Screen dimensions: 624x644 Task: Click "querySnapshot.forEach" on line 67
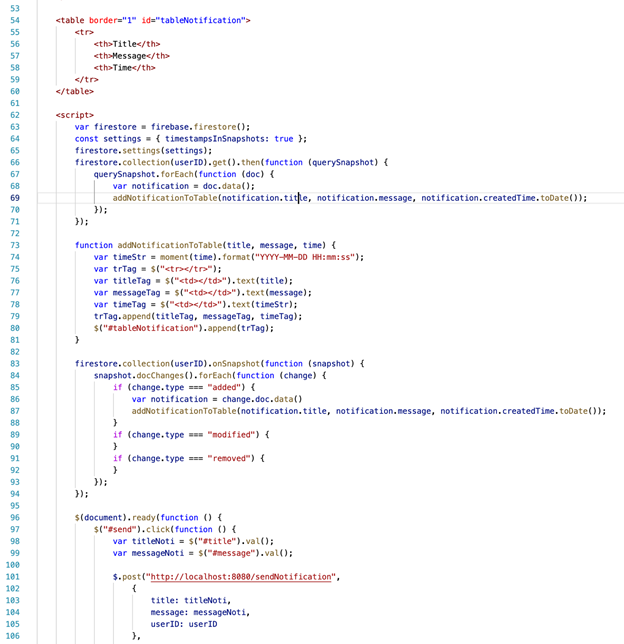point(143,174)
